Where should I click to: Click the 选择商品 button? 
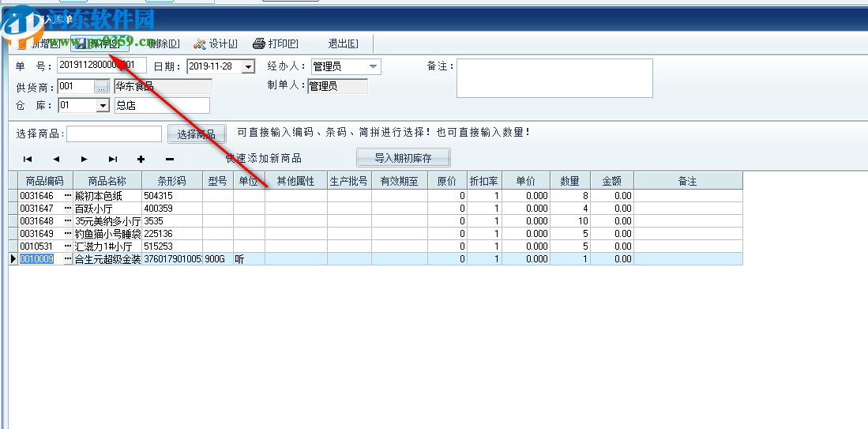(x=197, y=134)
